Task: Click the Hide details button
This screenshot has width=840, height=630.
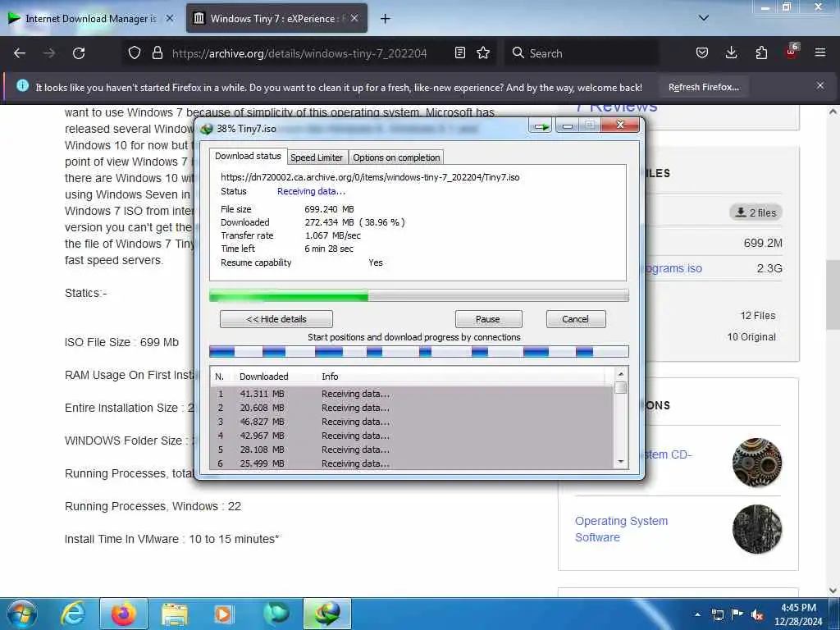Action: pos(276,319)
